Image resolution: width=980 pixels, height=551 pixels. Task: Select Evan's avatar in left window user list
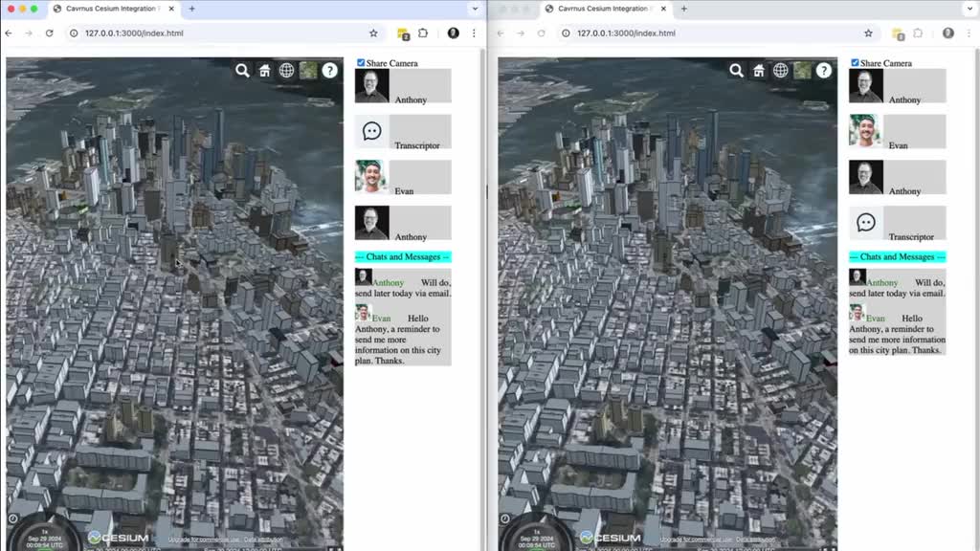372,177
